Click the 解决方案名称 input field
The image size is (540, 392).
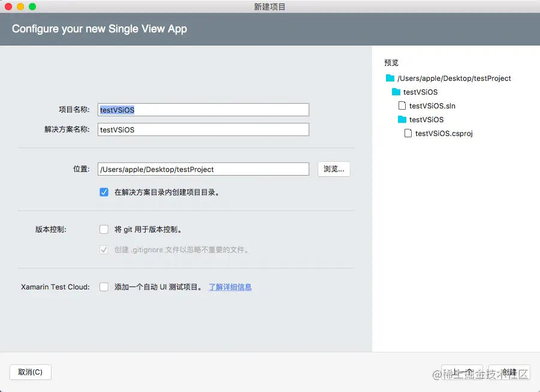203,130
